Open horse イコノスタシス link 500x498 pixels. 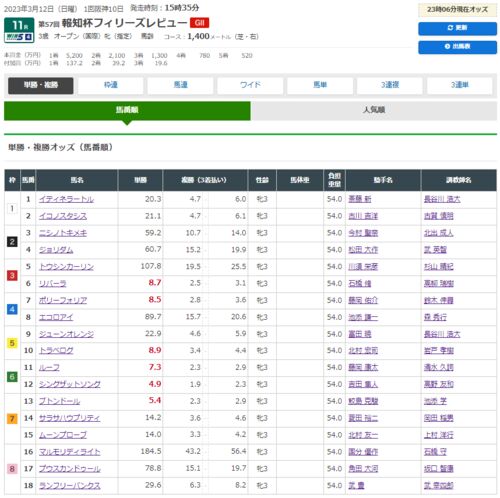pos(63,216)
